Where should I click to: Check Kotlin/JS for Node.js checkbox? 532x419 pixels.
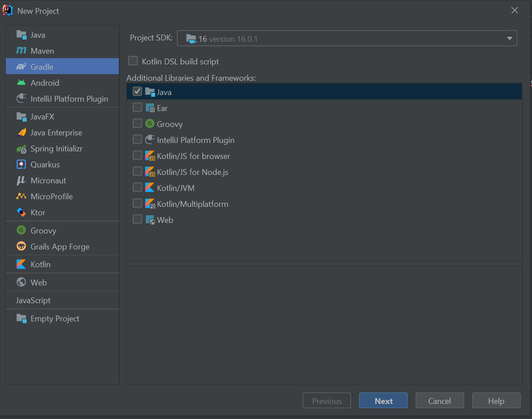coord(137,171)
